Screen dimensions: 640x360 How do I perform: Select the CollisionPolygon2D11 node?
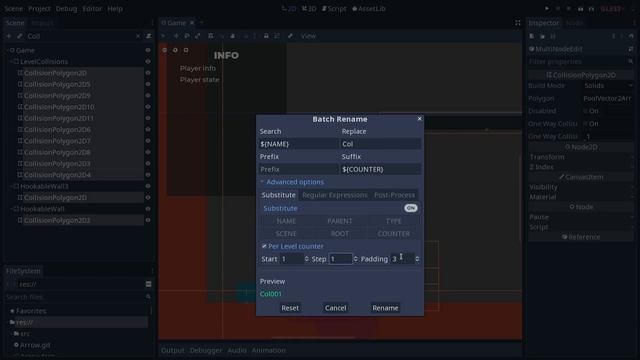pos(59,118)
